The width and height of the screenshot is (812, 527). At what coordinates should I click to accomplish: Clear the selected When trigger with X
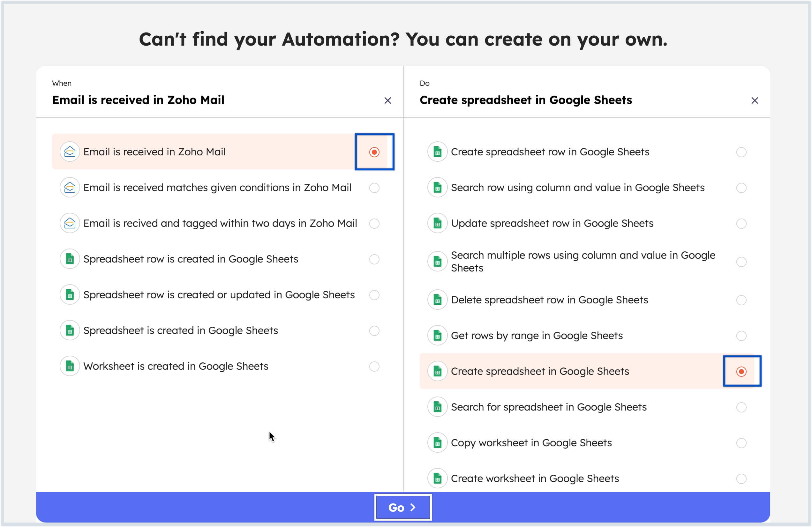[x=387, y=100]
